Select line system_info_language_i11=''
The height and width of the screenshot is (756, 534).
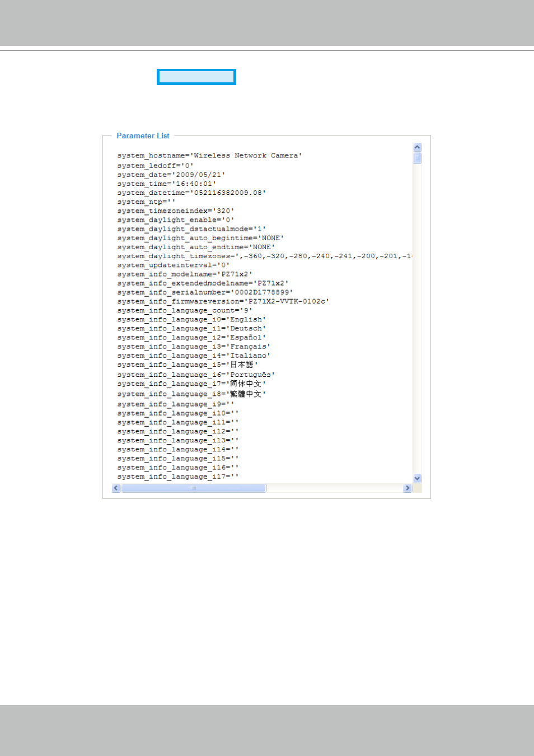point(178,422)
